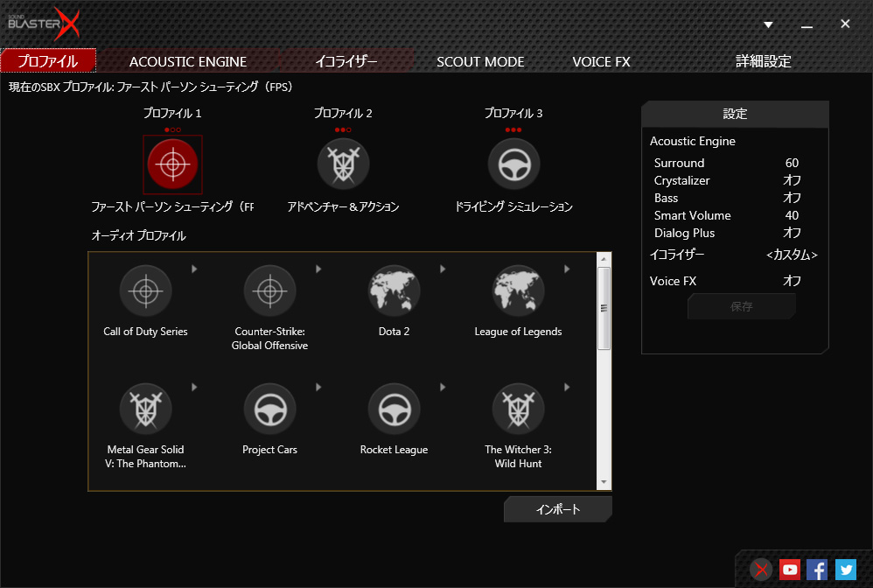The image size is (873, 588).
Task: Pick The Witcher 3: Wild Hunt profile
Action: (518, 409)
